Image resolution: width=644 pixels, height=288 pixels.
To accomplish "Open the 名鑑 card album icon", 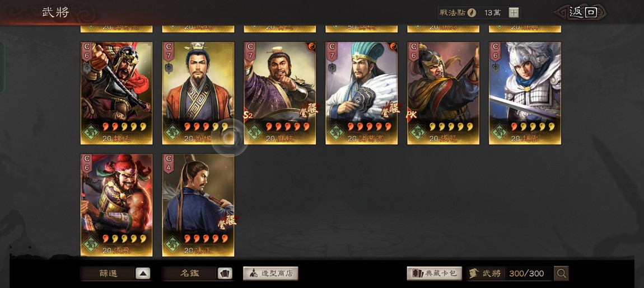I will [x=225, y=273].
